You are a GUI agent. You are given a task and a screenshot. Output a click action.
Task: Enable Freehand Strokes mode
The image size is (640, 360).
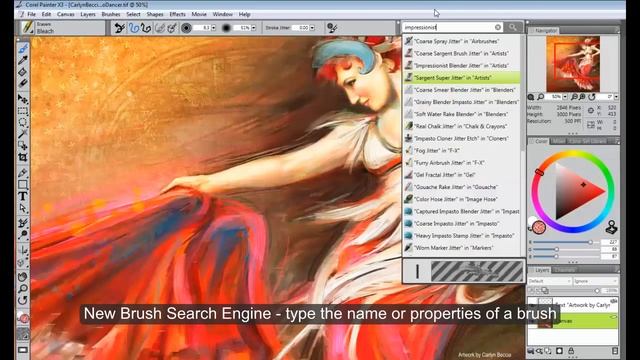pyautogui.click(x=133, y=28)
